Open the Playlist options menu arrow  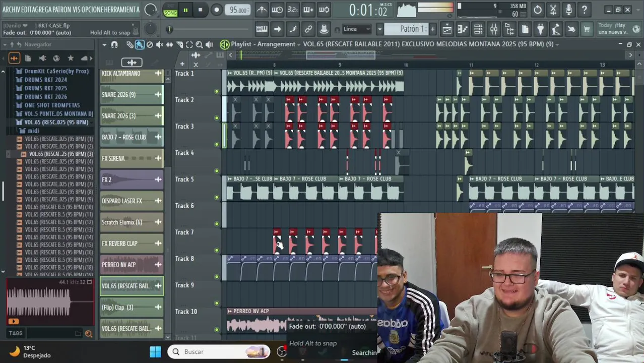104,44
